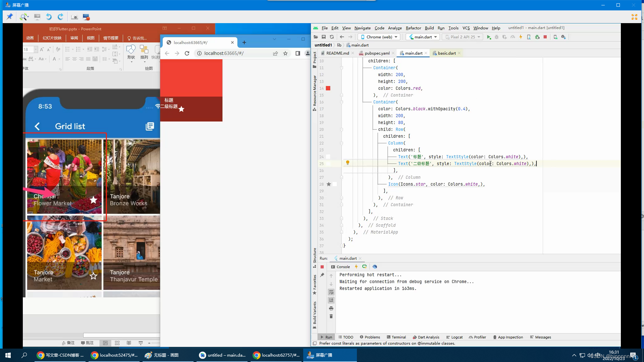Click the Clear All trash icon in console
The width and height of the screenshot is (644, 362).
331,316
